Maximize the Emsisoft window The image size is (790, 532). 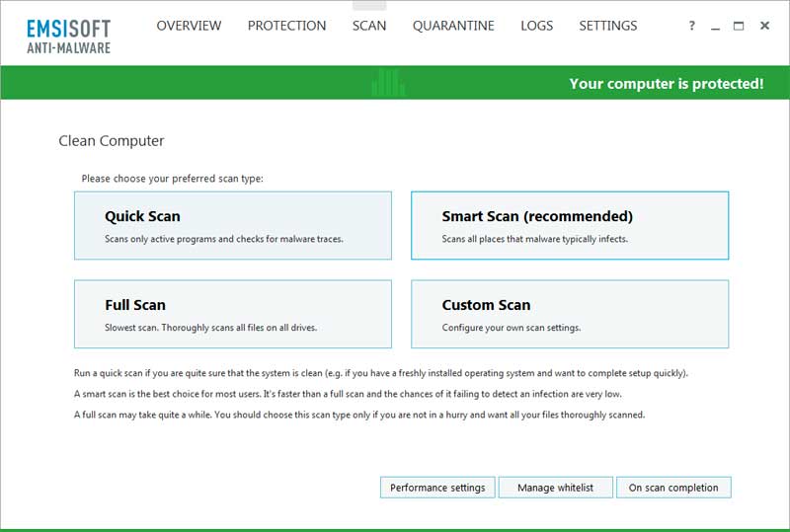(x=739, y=26)
